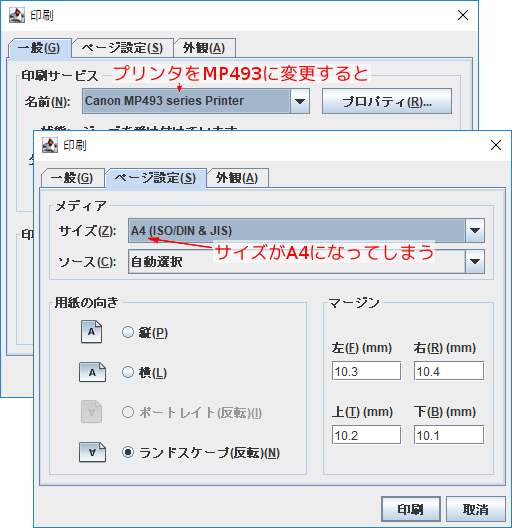Click the disabled reverse portrait page icon
Viewport: 512px width, 528px height.
point(91,411)
